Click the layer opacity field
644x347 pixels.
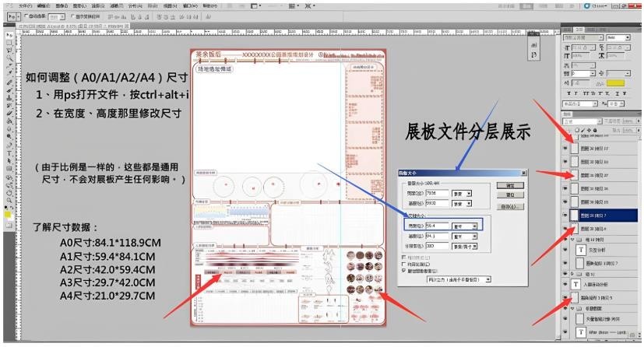point(630,121)
